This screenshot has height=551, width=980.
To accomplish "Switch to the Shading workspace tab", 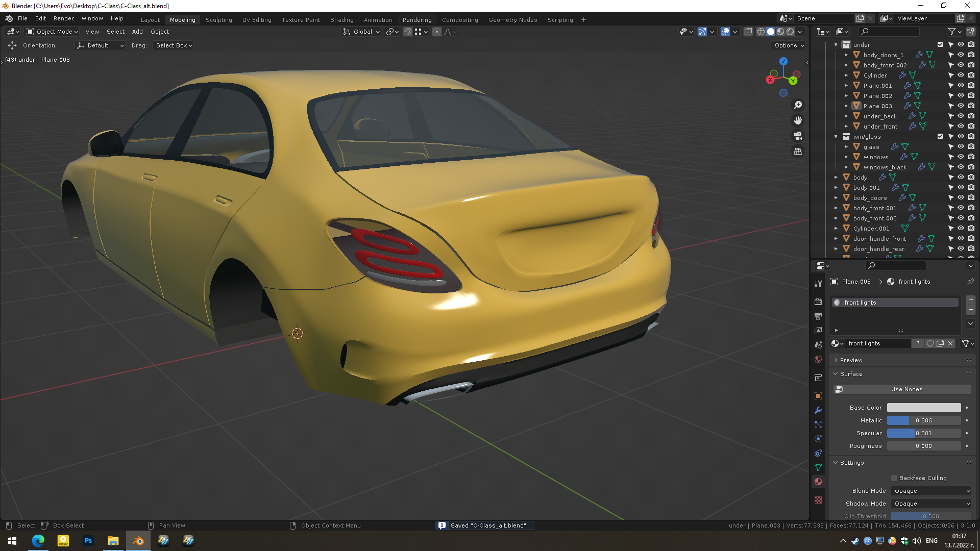I will 341,20.
